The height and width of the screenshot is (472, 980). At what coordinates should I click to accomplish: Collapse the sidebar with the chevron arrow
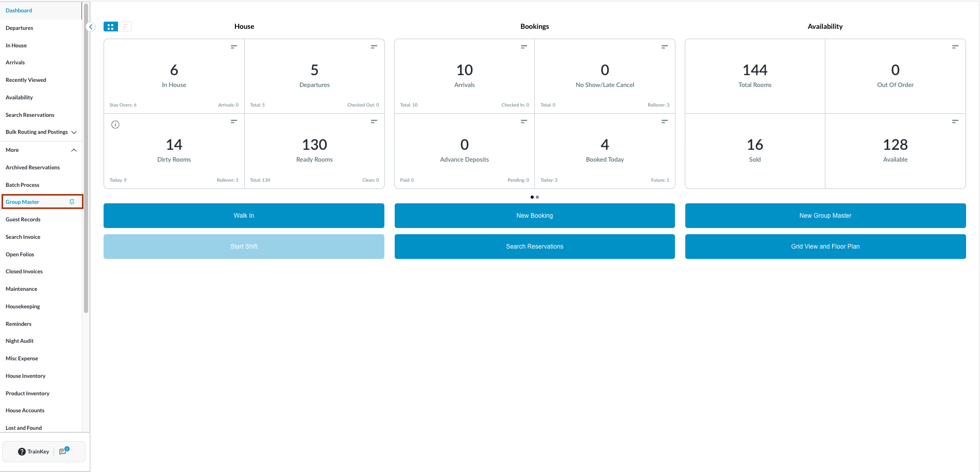(91, 27)
